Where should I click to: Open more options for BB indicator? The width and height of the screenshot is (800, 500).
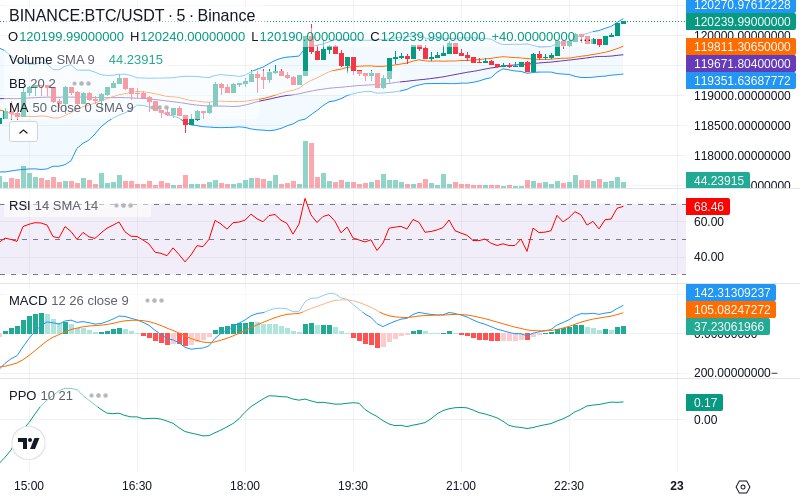[x=82, y=84]
